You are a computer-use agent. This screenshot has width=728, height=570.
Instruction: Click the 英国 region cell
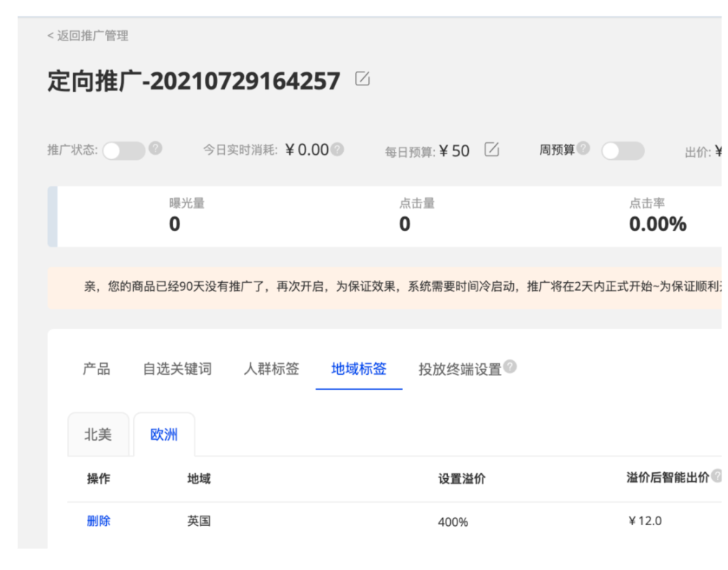point(199,521)
